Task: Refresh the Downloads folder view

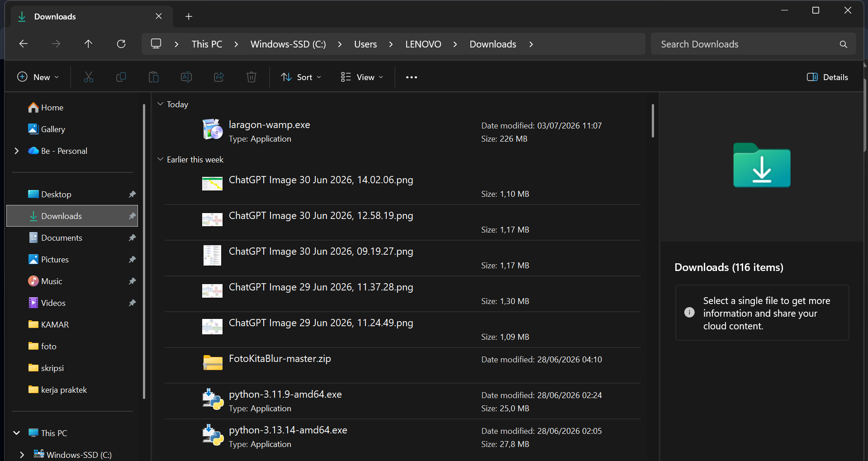Action: [x=121, y=44]
